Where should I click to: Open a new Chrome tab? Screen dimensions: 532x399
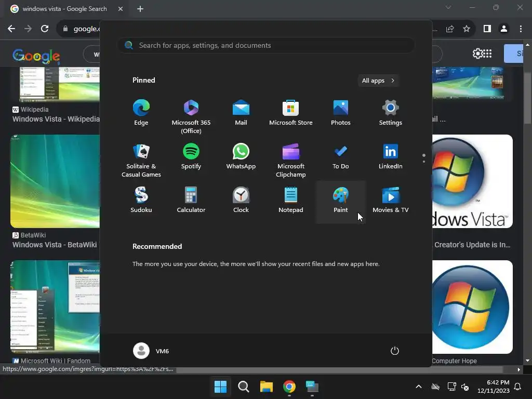click(140, 9)
